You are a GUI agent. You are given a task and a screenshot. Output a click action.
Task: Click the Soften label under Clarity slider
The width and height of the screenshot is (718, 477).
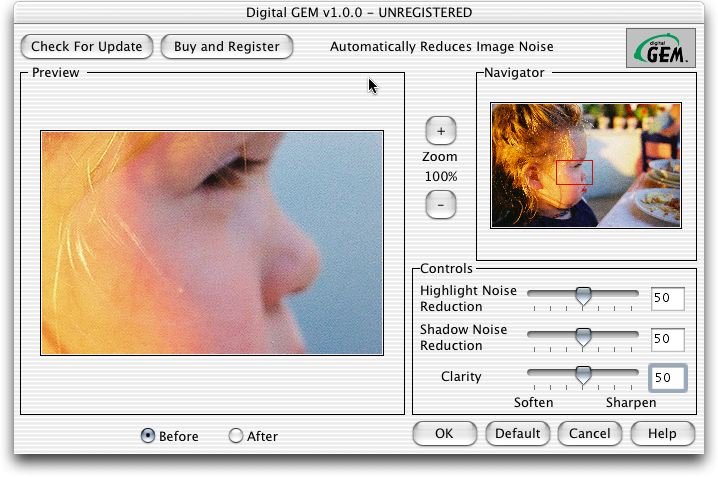[533, 403]
